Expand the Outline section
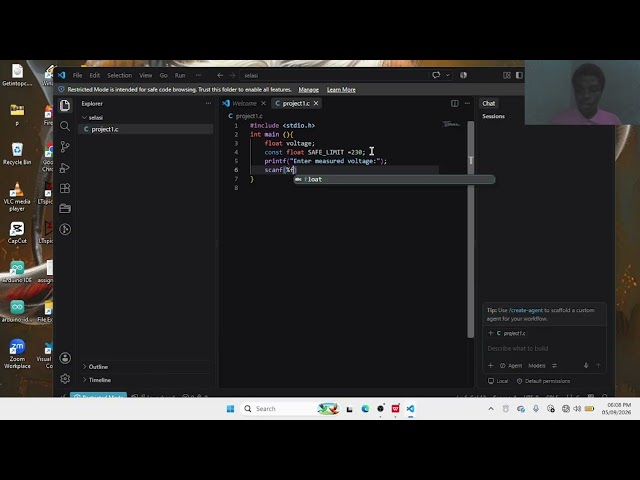This screenshot has height=480, width=640. tap(98, 367)
